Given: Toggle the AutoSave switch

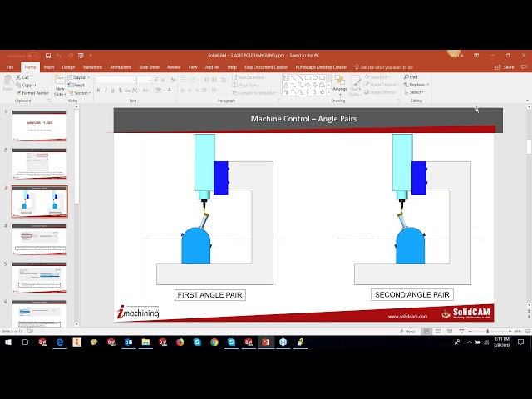Looking at the screenshot, I should [33, 56].
